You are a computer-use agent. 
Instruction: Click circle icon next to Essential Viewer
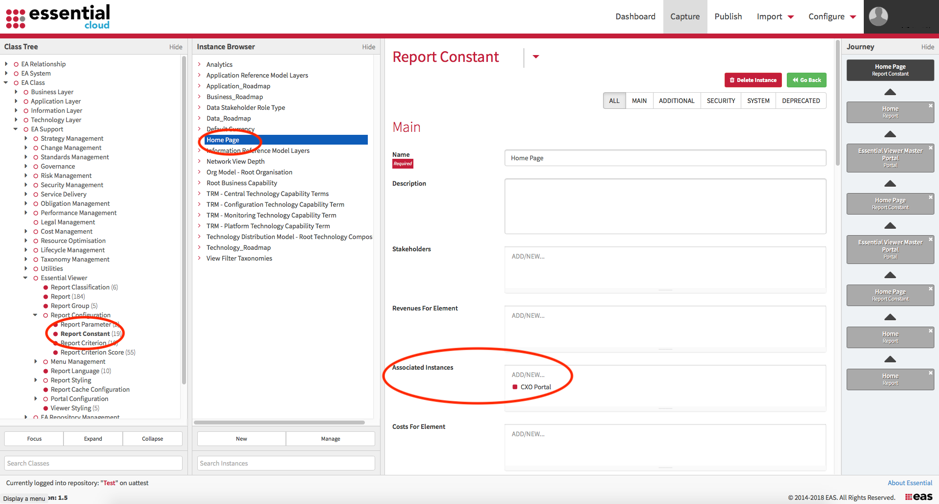point(35,278)
